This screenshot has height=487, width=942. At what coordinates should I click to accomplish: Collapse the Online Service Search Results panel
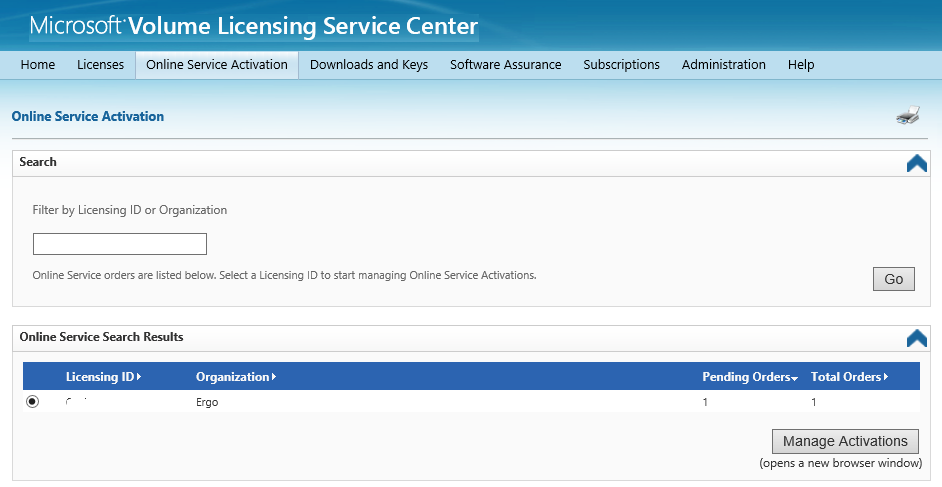[917, 338]
